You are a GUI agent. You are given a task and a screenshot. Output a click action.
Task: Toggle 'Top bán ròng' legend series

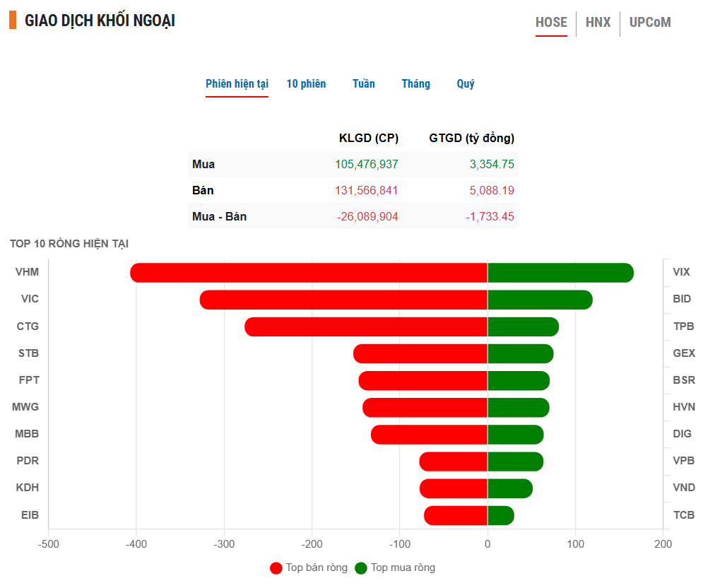tap(317, 568)
